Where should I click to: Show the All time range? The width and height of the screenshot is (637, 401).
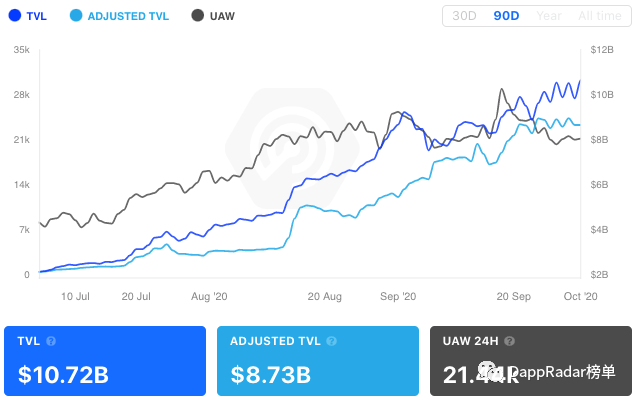[x=599, y=16]
